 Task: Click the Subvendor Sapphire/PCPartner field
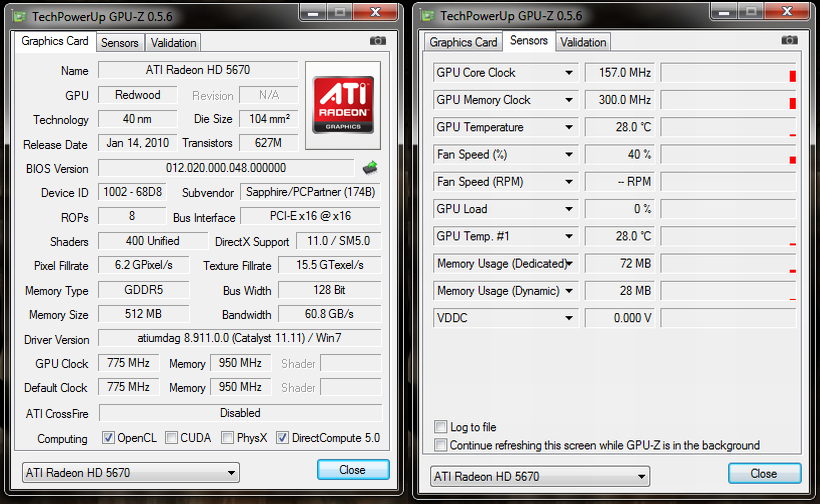pos(311,192)
